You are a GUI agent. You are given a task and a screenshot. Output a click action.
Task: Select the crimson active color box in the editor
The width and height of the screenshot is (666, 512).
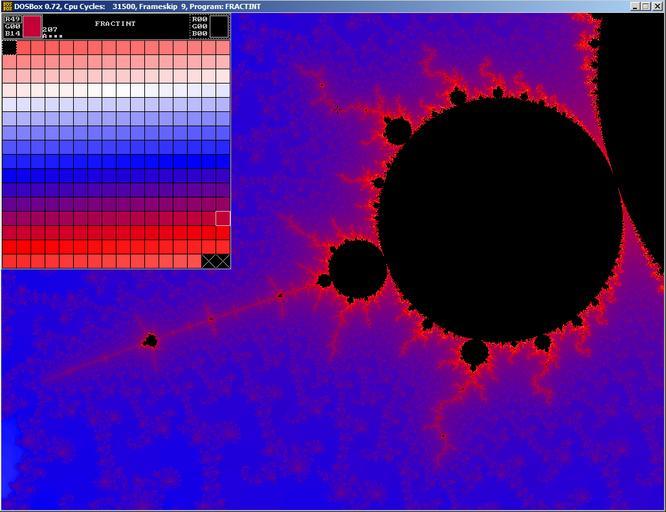tap(32, 26)
